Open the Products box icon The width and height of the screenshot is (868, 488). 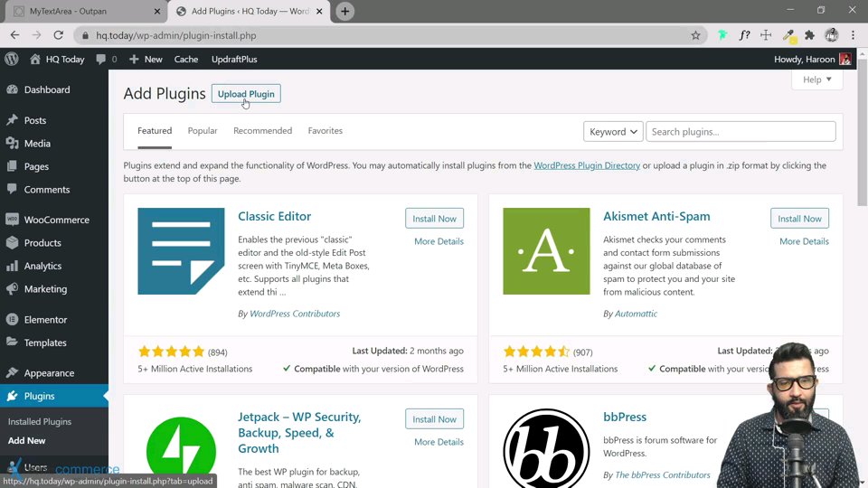coord(12,243)
